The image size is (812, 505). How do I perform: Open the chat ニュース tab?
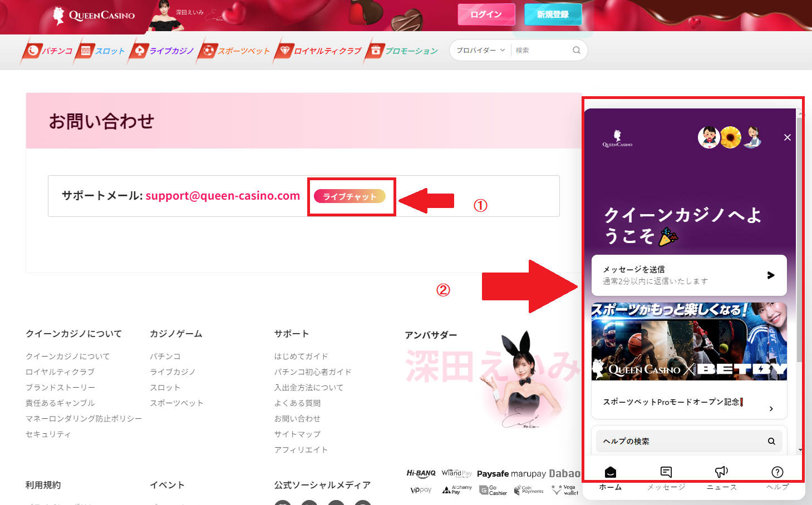[x=722, y=478]
